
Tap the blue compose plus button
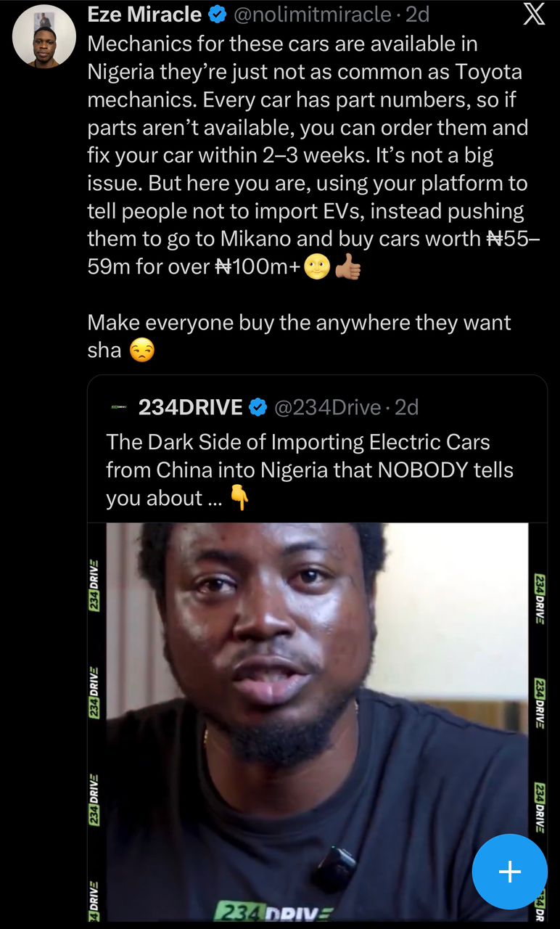tap(509, 872)
